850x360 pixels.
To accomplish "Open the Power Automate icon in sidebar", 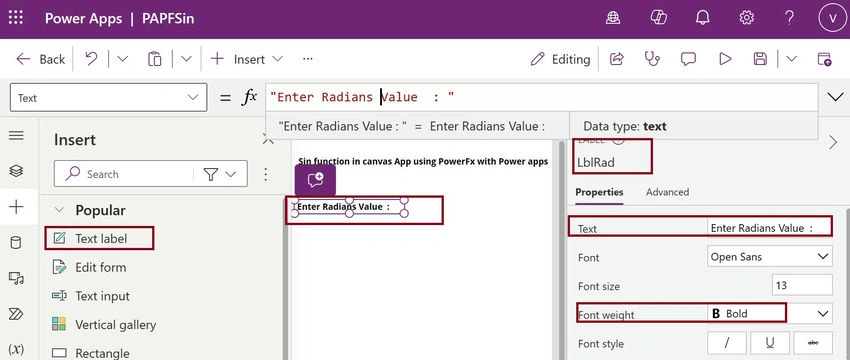I will (x=16, y=314).
